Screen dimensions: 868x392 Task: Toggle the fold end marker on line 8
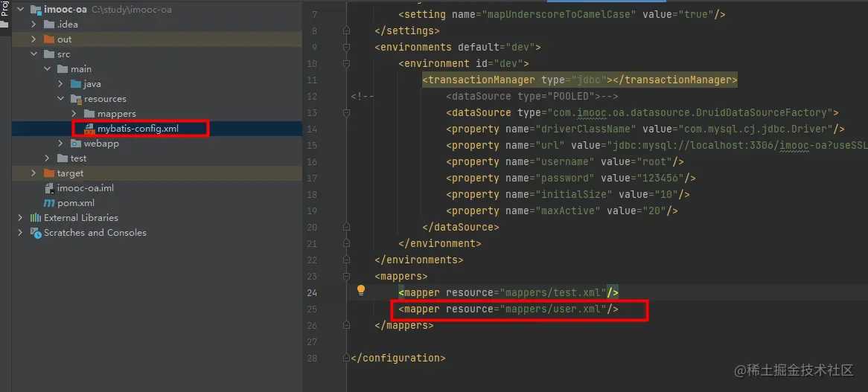(347, 30)
